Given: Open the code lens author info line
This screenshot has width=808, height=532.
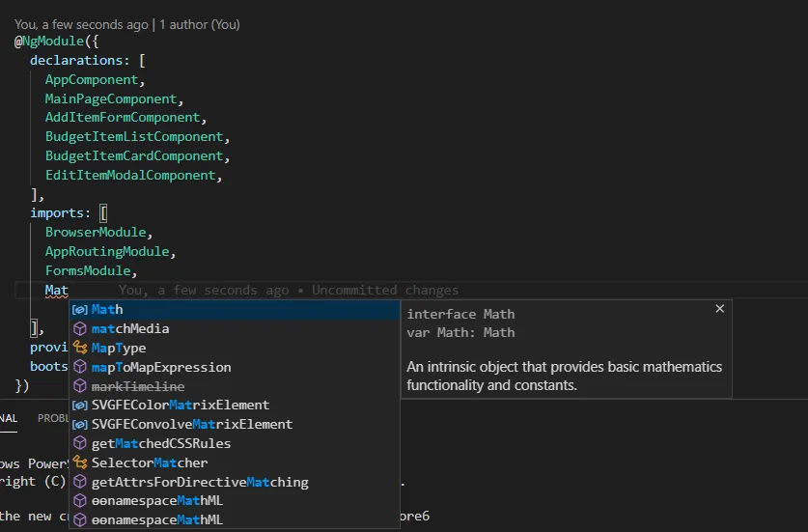Looking at the screenshot, I should tap(127, 24).
